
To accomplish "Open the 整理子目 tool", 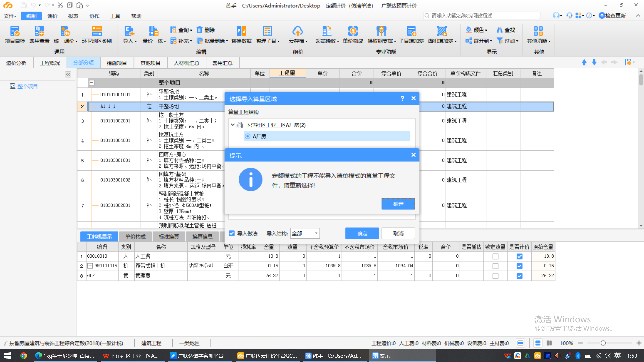I will (267, 35).
